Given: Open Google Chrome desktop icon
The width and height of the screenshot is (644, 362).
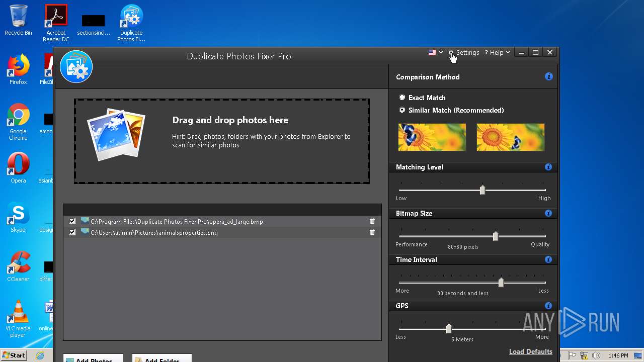Looking at the screenshot, I should click(x=18, y=122).
